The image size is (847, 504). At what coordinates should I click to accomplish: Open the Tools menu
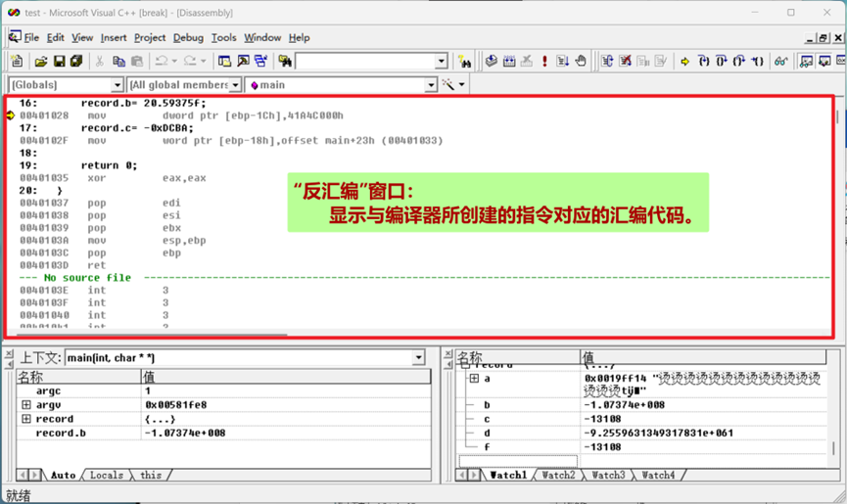[223, 37]
